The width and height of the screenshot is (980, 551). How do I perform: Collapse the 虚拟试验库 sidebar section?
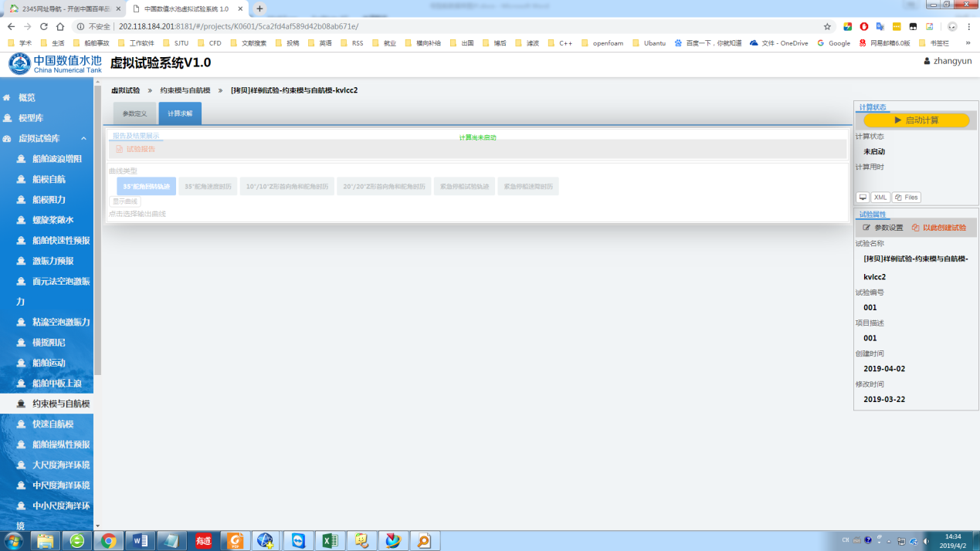83,139
